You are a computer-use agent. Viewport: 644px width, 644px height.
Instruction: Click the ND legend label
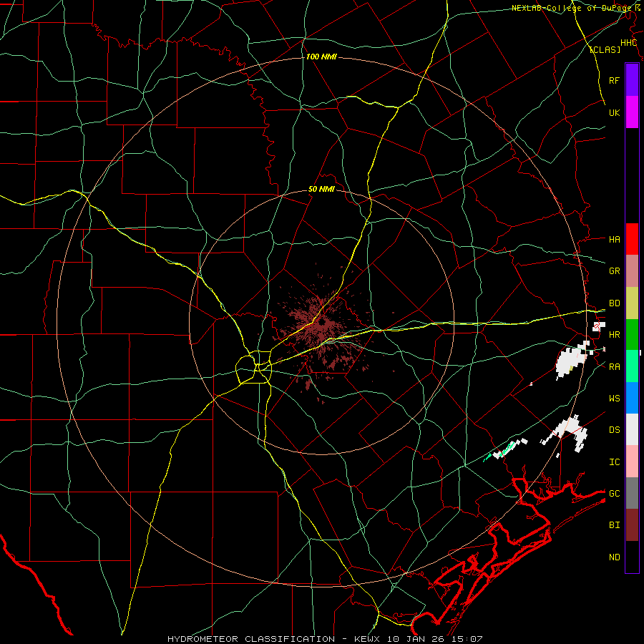[x=615, y=557]
